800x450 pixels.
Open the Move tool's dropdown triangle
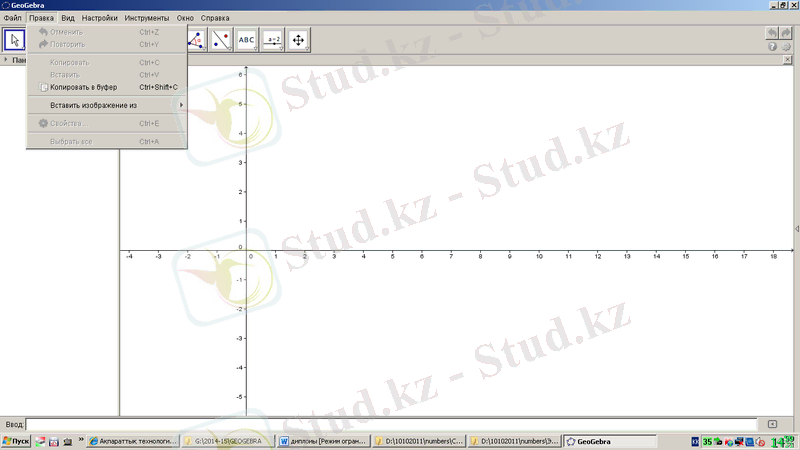coord(23,49)
